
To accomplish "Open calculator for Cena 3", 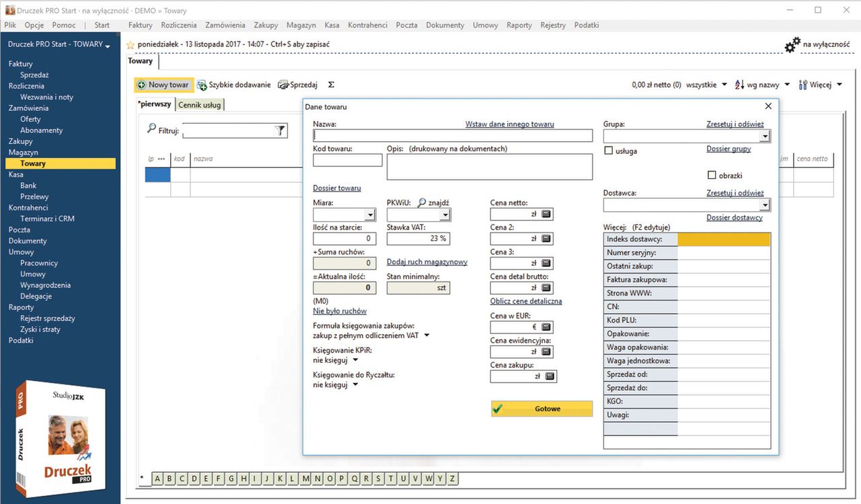I will (x=547, y=263).
